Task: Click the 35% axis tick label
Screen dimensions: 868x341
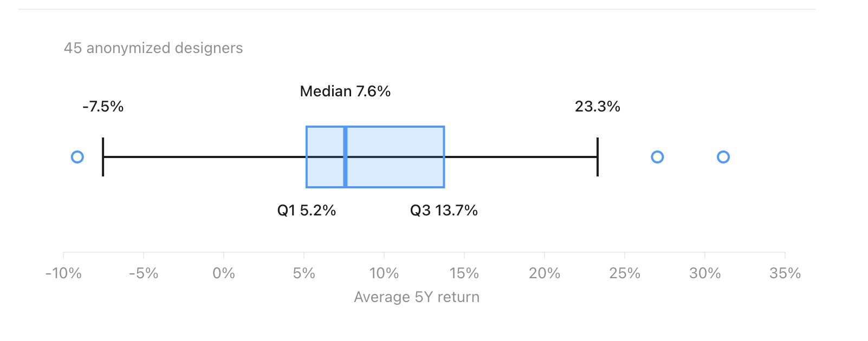Action: coord(785,273)
